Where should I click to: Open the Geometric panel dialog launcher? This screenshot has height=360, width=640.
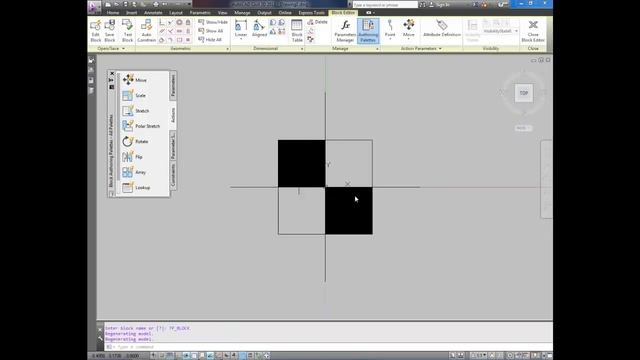tap(227, 49)
